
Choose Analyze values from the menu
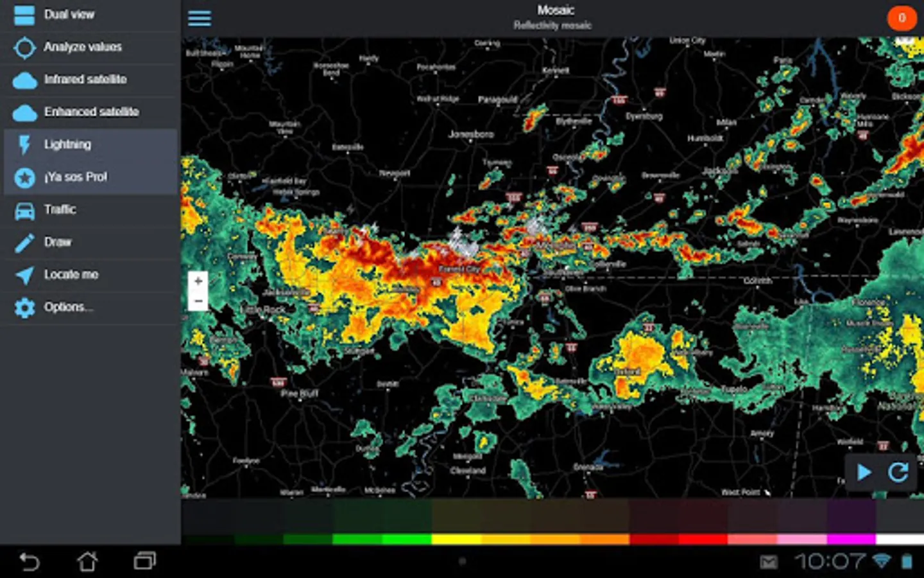pyautogui.click(x=83, y=47)
